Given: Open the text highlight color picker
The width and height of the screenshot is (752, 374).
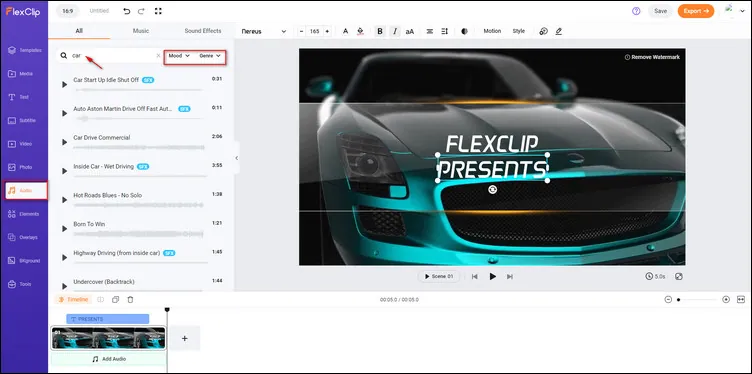Looking at the screenshot, I should [361, 31].
